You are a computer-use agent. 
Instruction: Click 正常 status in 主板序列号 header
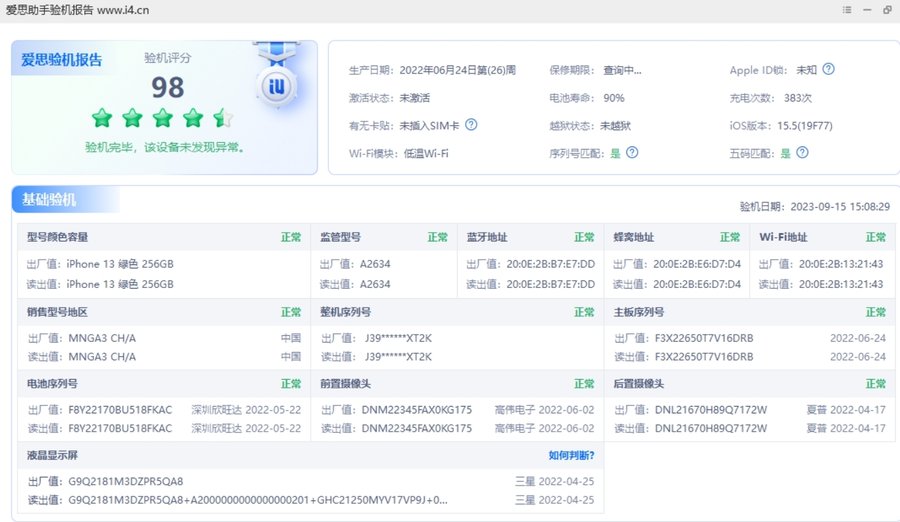pos(876,312)
